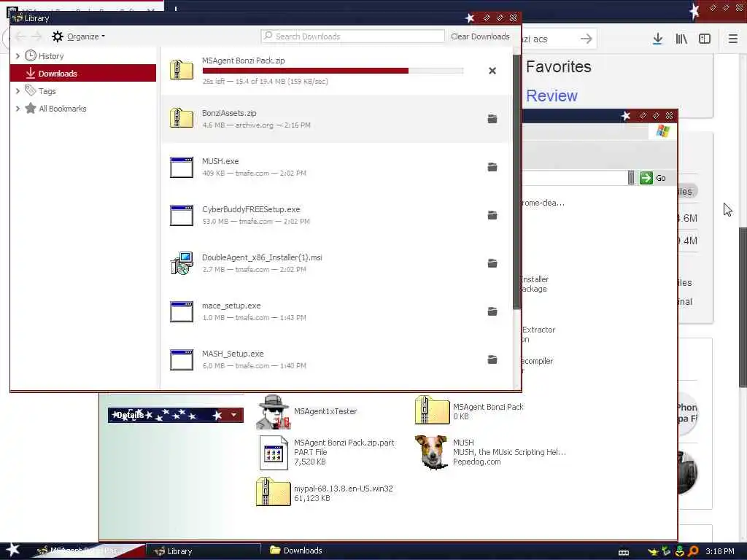
Task: Switch to Downloads taskbar button
Action: point(296,551)
